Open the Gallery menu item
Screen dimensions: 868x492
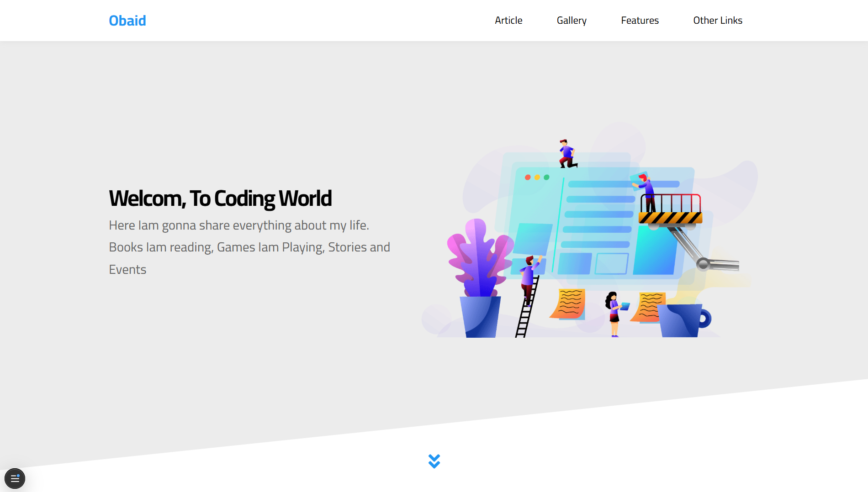(572, 21)
